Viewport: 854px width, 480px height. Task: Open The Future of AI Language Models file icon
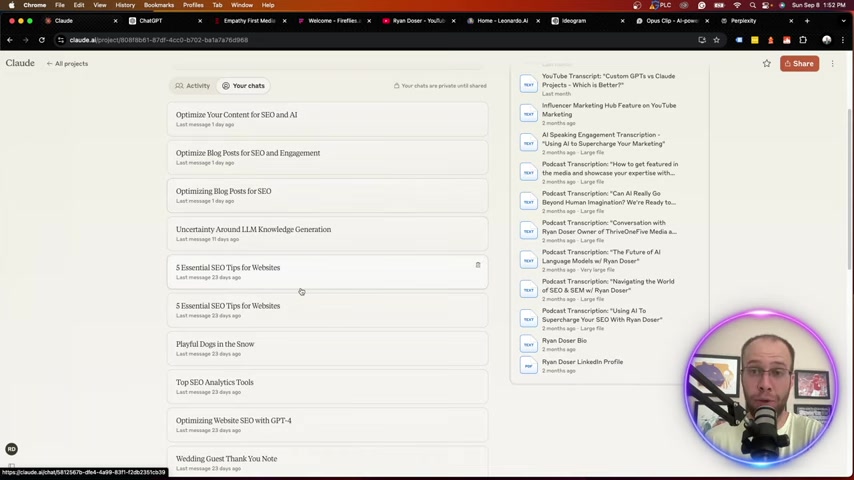click(528, 260)
